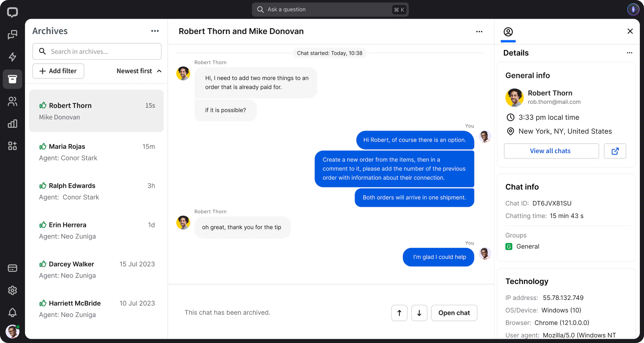Open Robert Thorn's profile in new tab
Viewport: 644px width, 343px height.
click(x=615, y=151)
